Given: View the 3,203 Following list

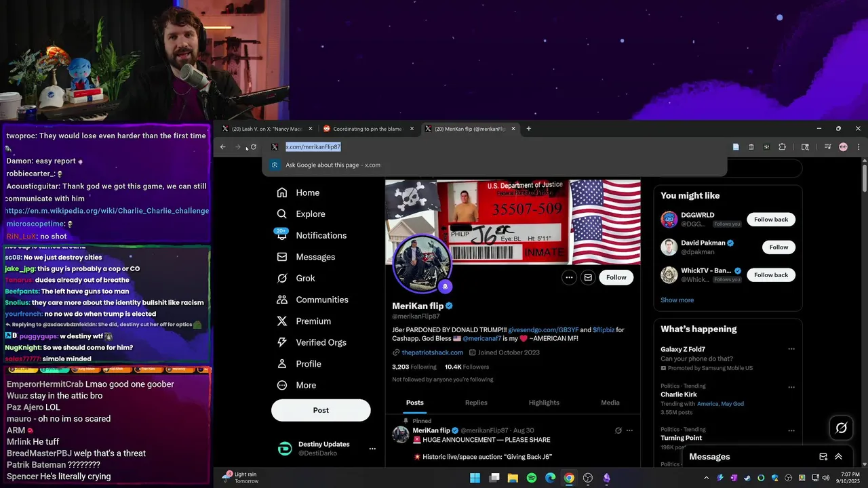Looking at the screenshot, I should click(414, 367).
